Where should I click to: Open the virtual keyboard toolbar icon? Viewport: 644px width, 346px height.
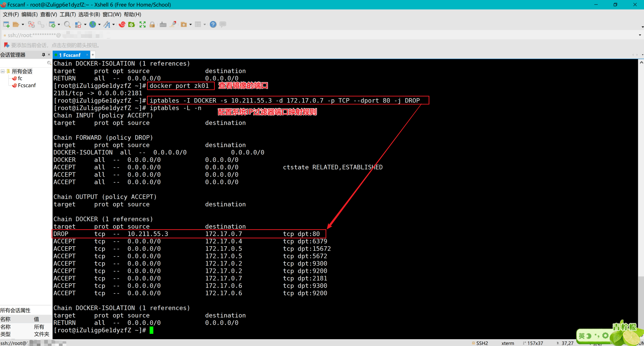tap(163, 24)
